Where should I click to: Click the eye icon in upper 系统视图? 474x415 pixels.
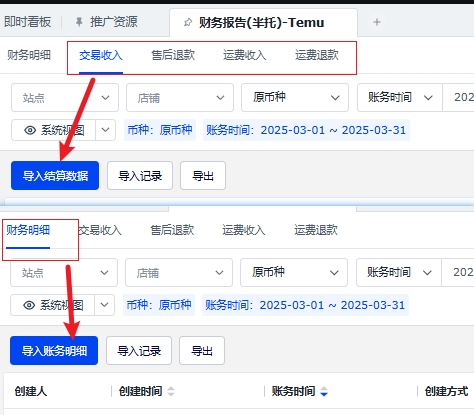30,130
